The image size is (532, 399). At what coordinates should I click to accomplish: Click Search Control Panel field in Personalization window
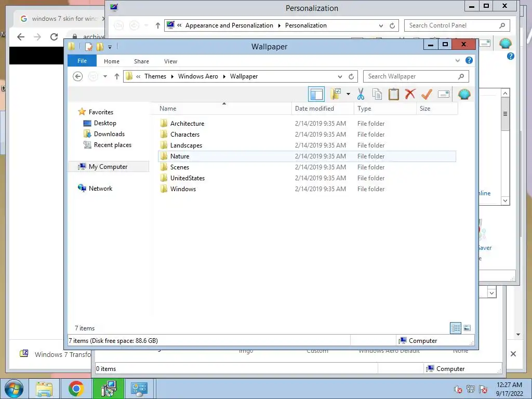coord(457,25)
